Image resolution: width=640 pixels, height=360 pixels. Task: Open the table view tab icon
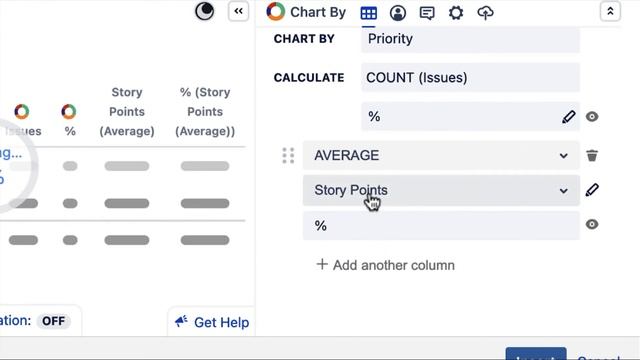tap(369, 13)
